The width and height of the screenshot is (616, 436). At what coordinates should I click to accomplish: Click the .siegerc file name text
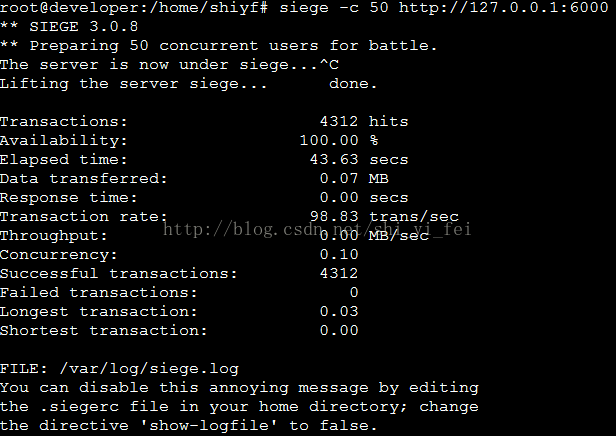pos(79,407)
